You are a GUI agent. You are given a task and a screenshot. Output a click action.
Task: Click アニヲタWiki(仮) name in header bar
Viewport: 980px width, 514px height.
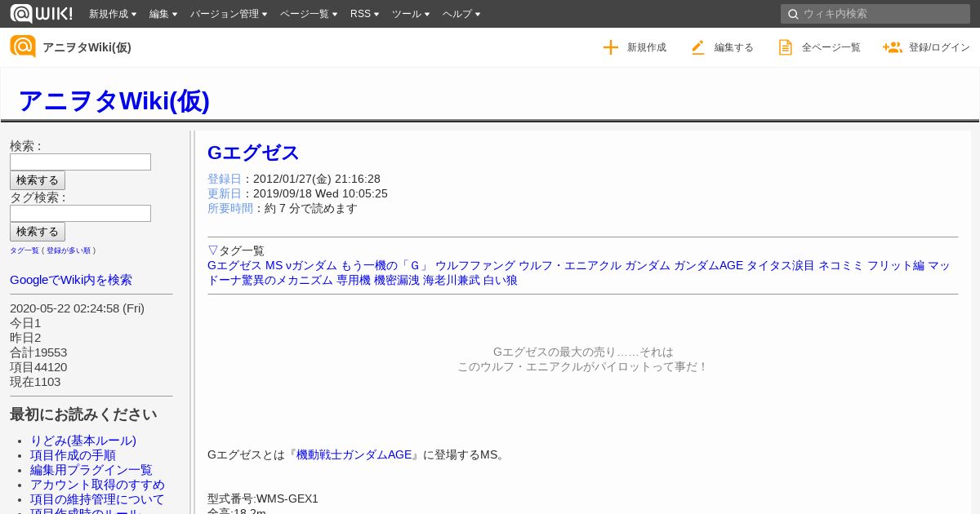point(87,47)
